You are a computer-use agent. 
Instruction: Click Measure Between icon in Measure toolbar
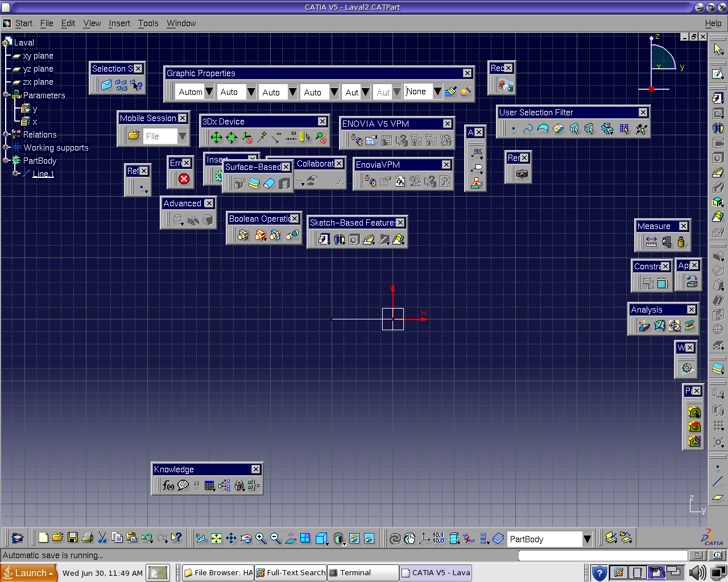[652, 243]
